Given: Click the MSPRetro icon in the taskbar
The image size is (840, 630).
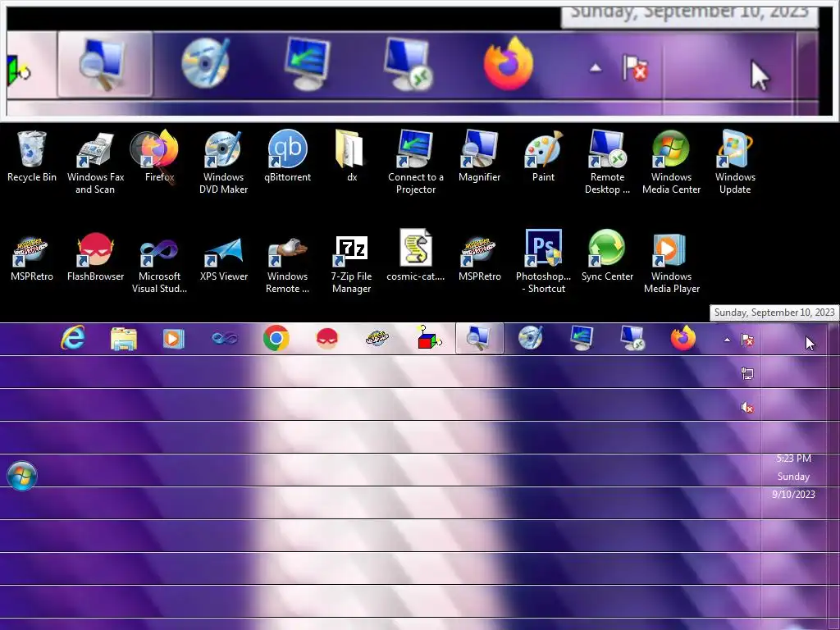Looking at the screenshot, I should [377, 339].
